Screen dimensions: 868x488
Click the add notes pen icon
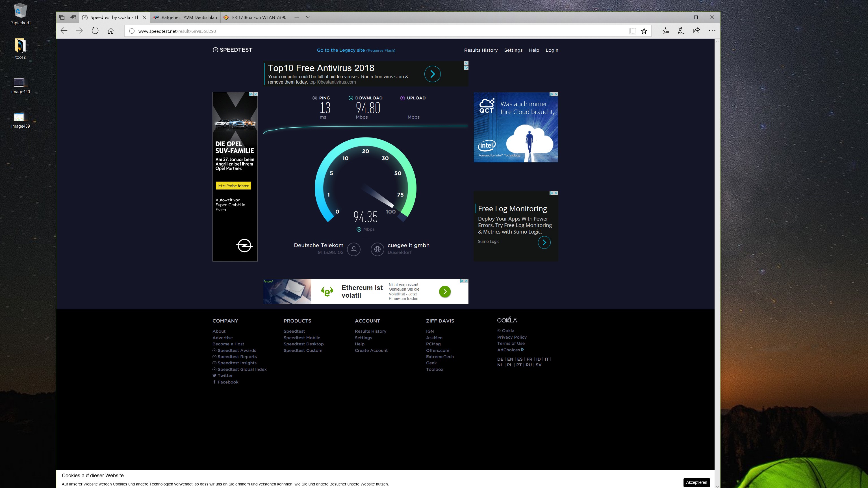pyautogui.click(x=681, y=31)
